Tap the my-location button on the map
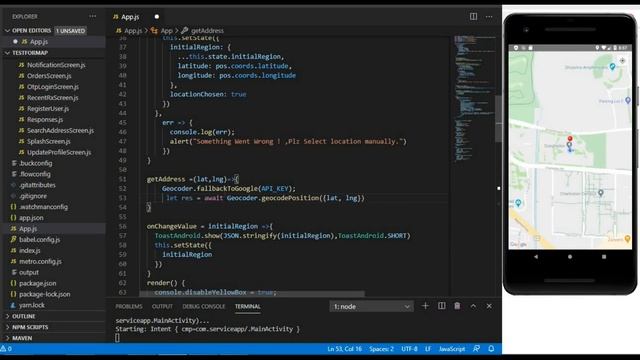The height and width of the screenshot is (360, 640). pyautogui.click(x=622, y=61)
